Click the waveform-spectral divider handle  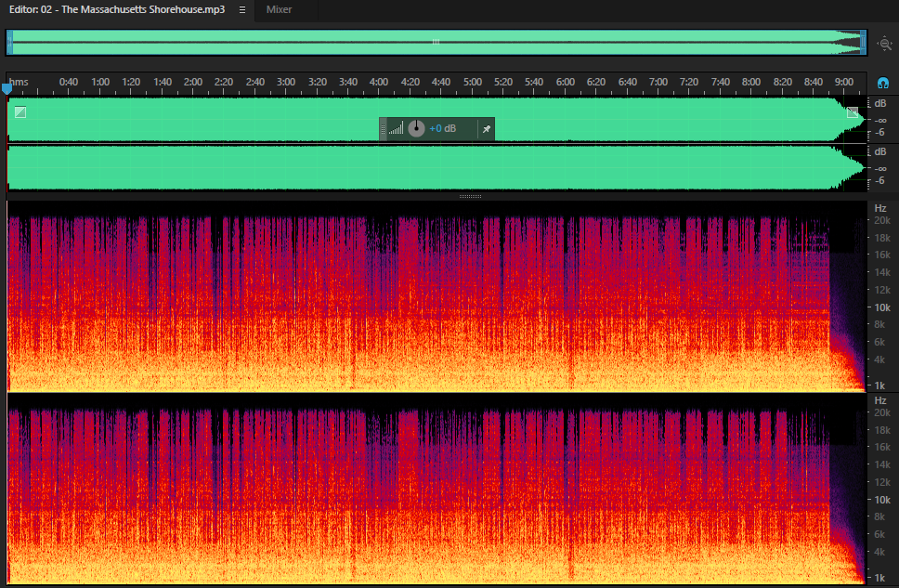click(470, 196)
